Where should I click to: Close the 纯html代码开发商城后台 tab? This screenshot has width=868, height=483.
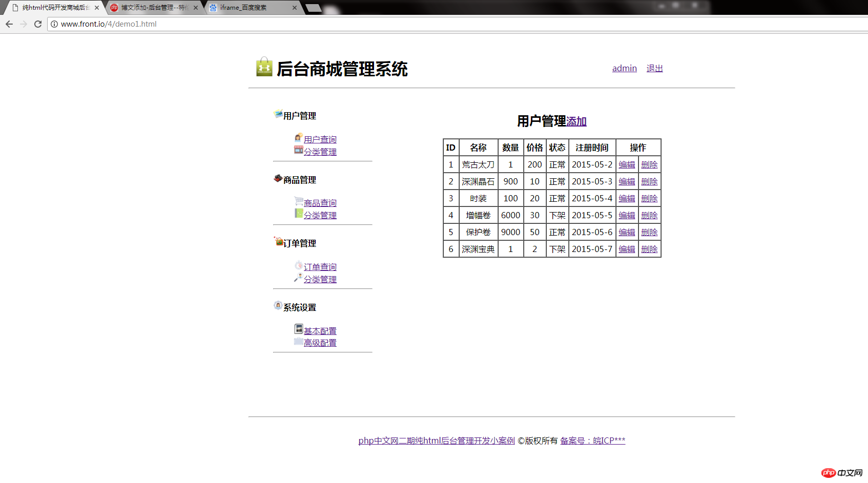coord(97,8)
